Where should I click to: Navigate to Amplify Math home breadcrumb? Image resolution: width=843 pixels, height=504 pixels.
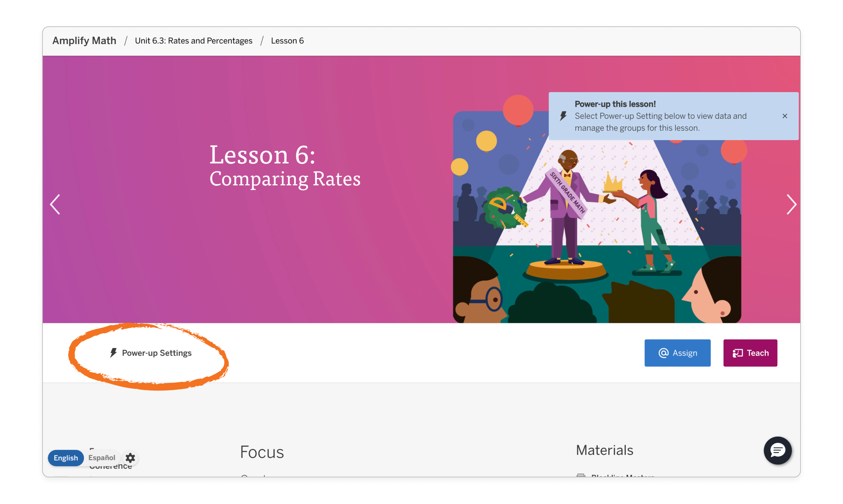click(x=84, y=40)
